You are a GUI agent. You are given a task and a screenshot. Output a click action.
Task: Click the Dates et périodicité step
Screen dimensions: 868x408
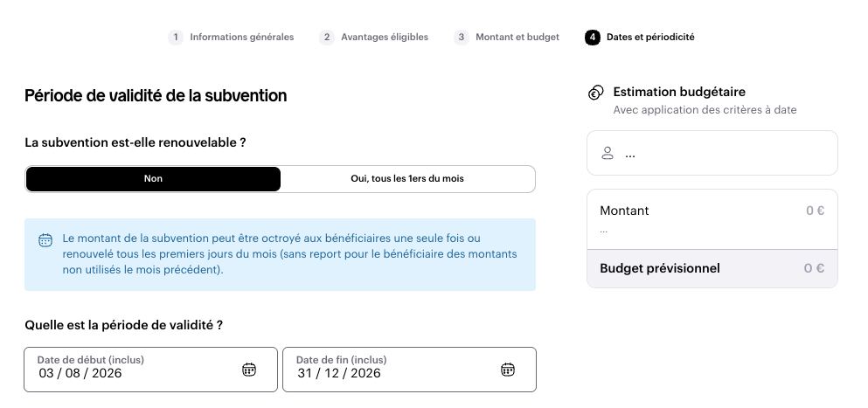650,37
